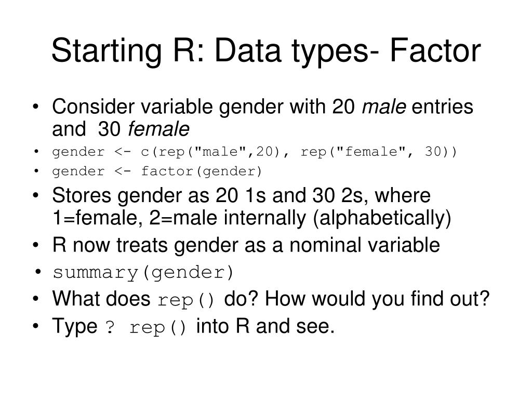Click the word '(alphabetically)'

click(x=382, y=219)
